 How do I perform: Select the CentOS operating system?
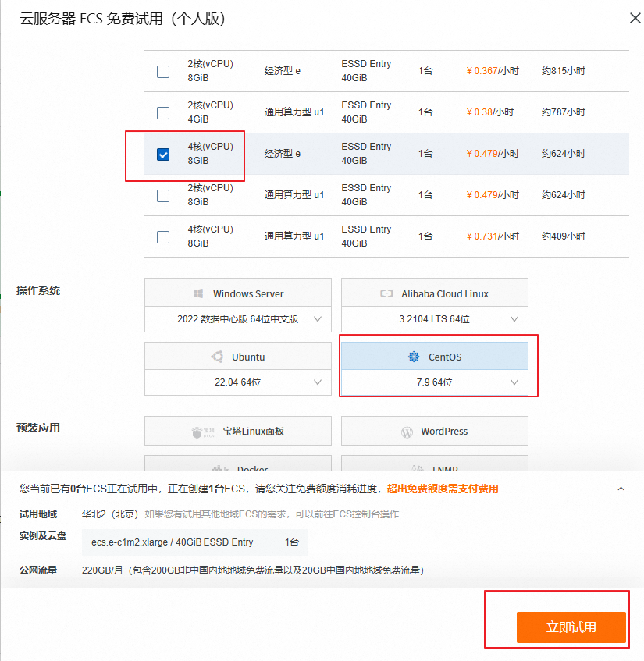coord(434,357)
